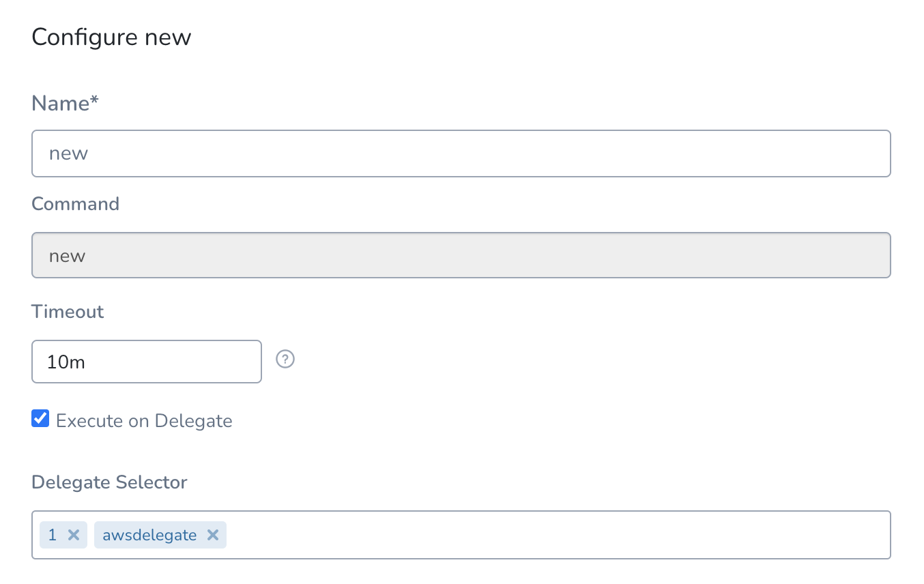This screenshot has height=584, width=924.
Task: Click the Delegate Selector label
Action: pyautogui.click(x=109, y=482)
